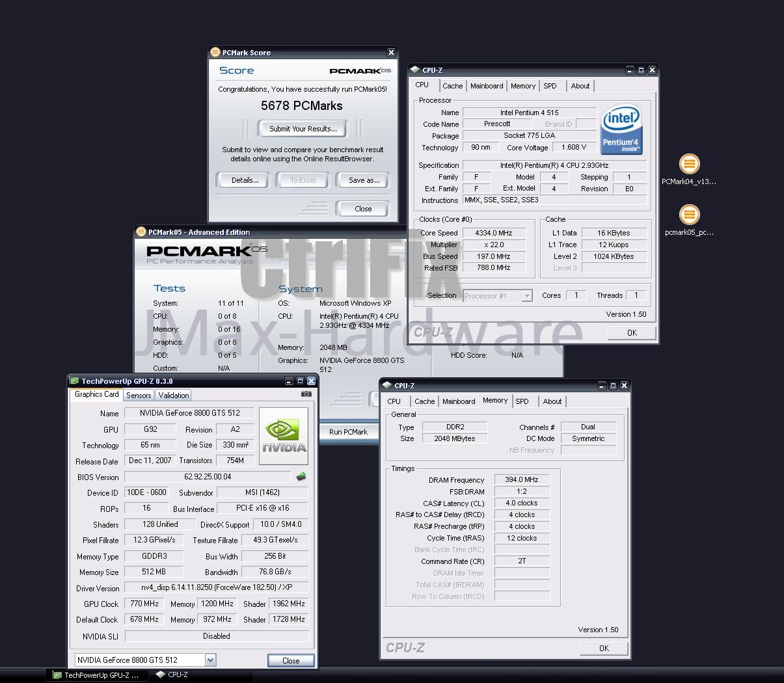Click the Core Voltage '1.608 V' field

pyautogui.click(x=574, y=148)
